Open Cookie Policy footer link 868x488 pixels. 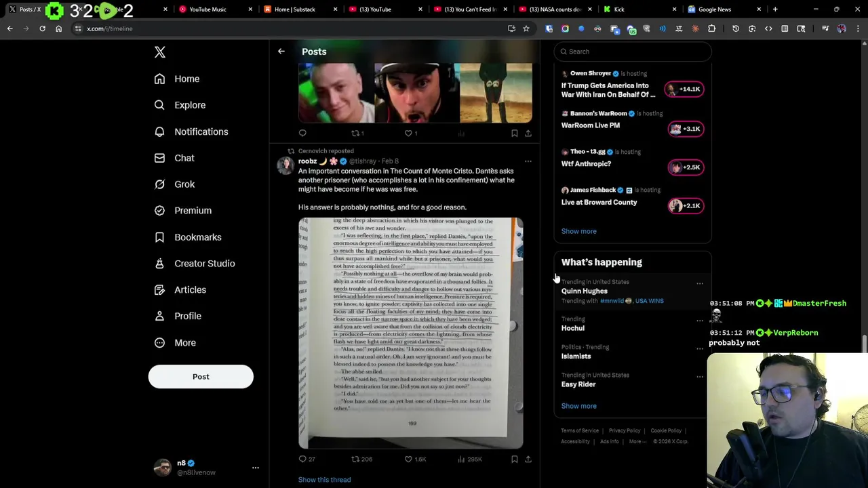click(x=666, y=430)
